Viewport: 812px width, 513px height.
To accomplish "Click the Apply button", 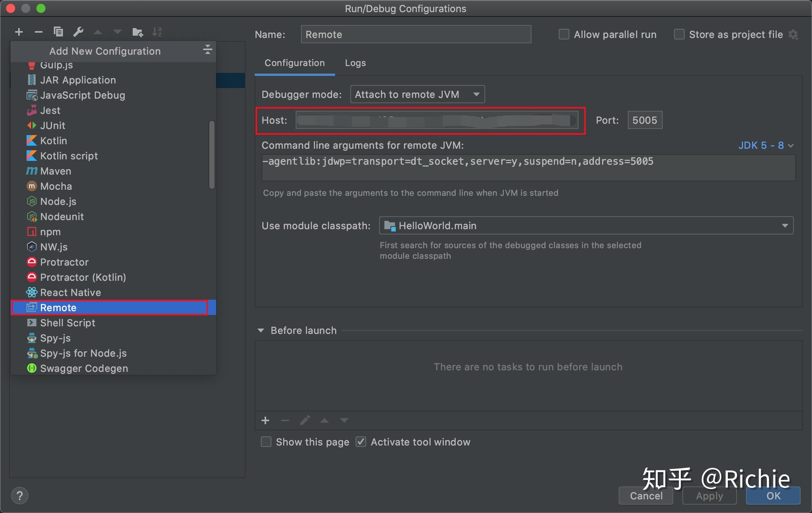I will coord(709,496).
